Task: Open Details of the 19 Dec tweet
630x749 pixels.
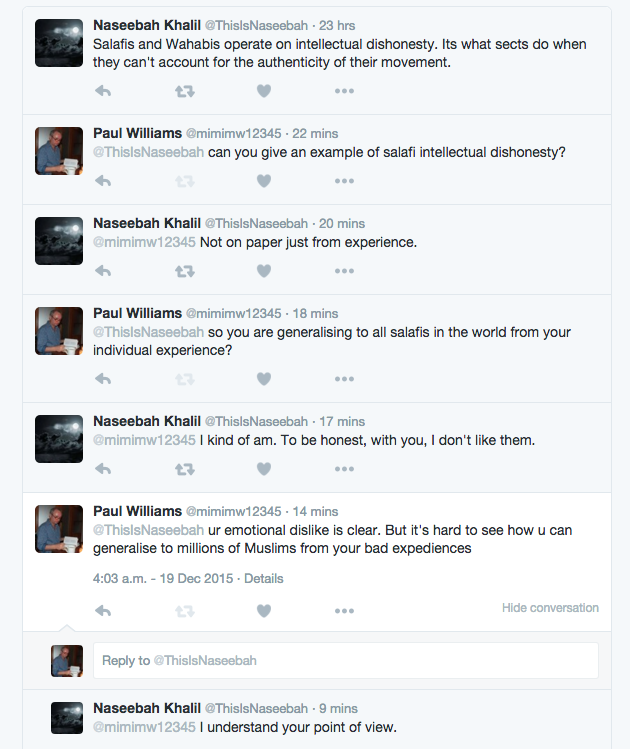Action: click(264, 579)
